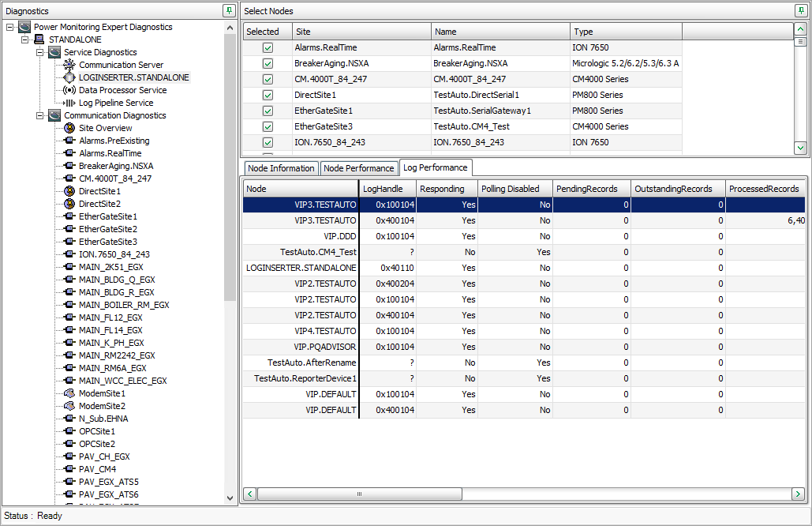
Task: Collapse the STANDALONE tree node
Action: (25, 39)
